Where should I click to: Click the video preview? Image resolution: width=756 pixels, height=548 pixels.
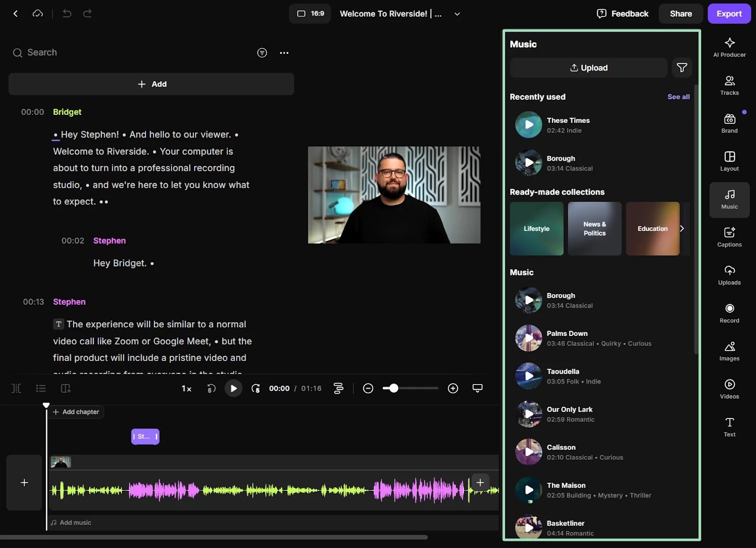pyautogui.click(x=394, y=195)
